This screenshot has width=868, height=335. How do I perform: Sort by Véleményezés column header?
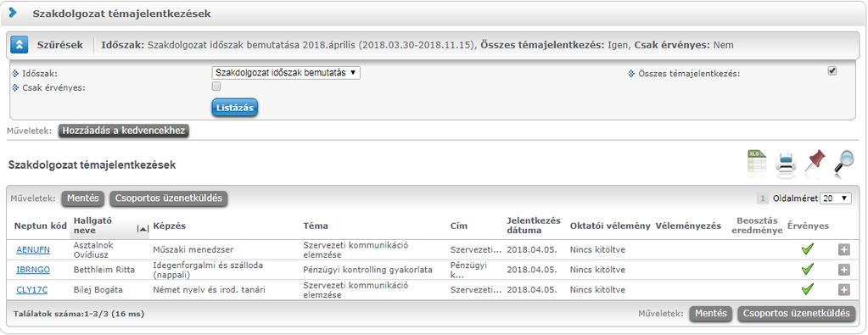click(x=688, y=226)
